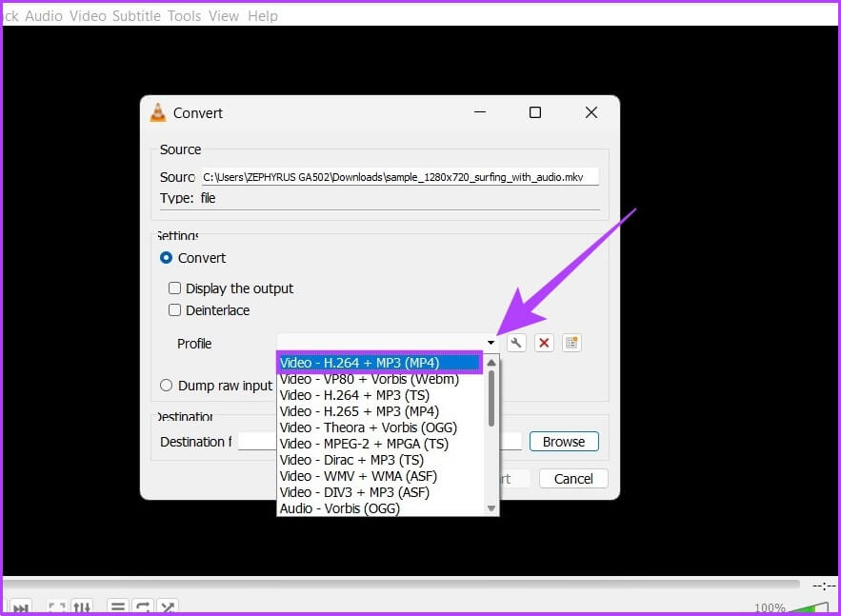Image resolution: width=841 pixels, height=616 pixels.
Task: Click the Source file path field
Action: [400, 177]
